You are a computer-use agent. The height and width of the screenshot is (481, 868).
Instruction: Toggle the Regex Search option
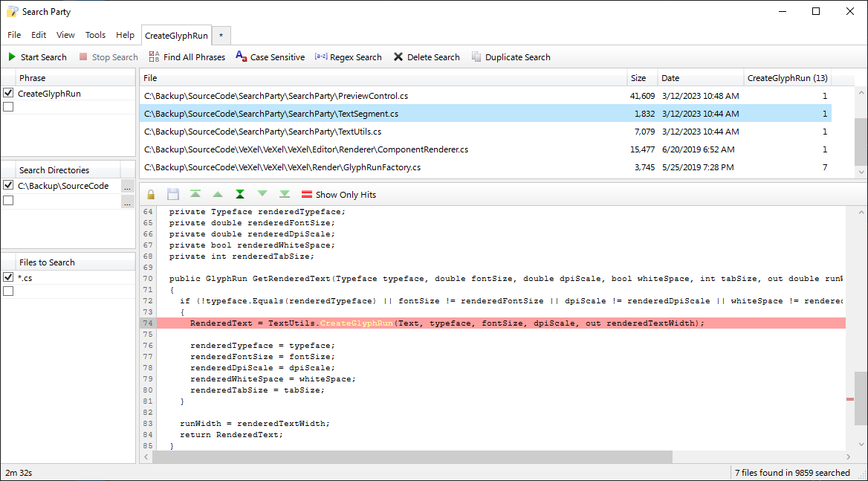pos(349,57)
